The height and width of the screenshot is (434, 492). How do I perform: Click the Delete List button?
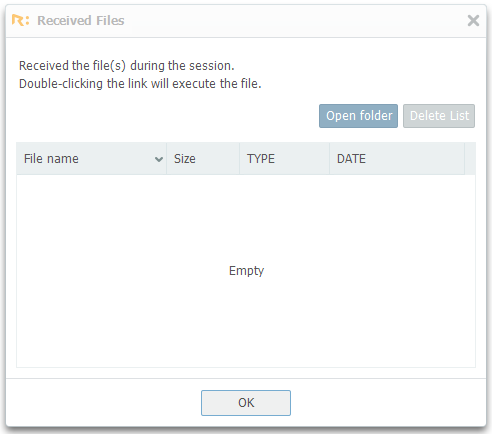click(x=439, y=116)
